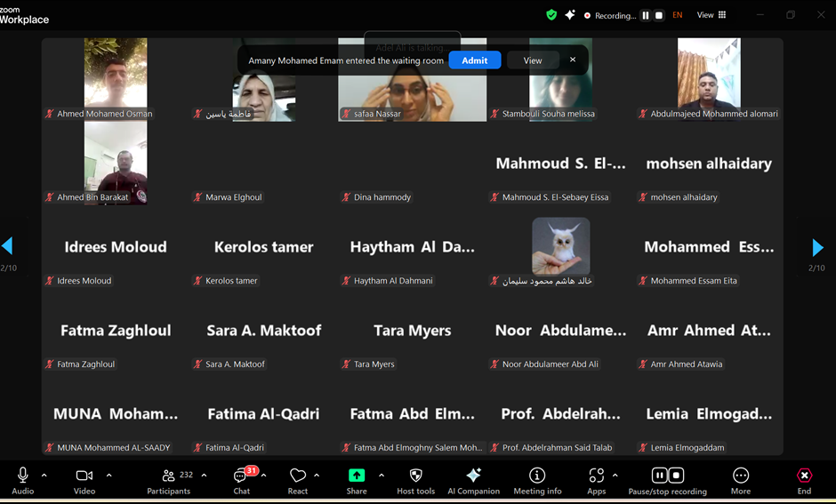Dismiss the waiting room notification

tap(573, 60)
